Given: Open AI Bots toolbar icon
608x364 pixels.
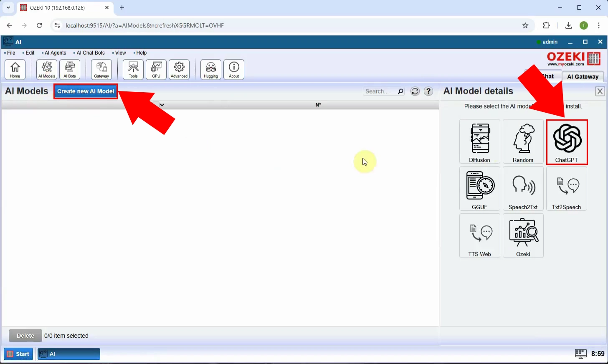Looking at the screenshot, I should click(70, 69).
